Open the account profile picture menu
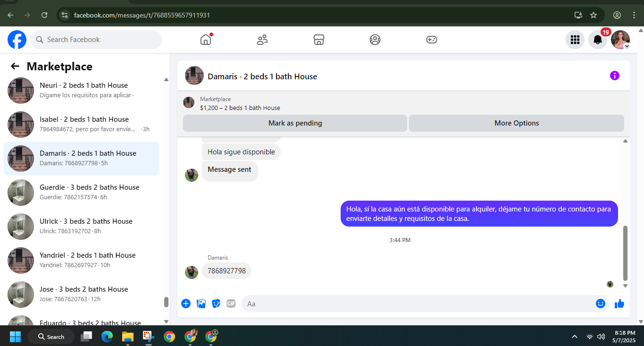Image resolution: width=644 pixels, height=346 pixels. point(620,40)
